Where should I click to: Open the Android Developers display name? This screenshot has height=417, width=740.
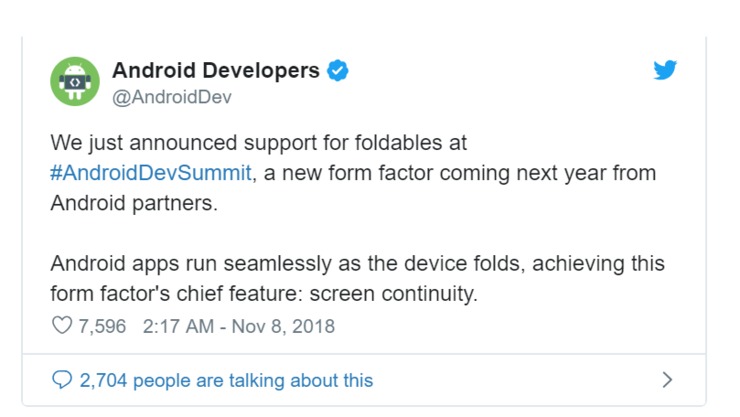point(216,70)
